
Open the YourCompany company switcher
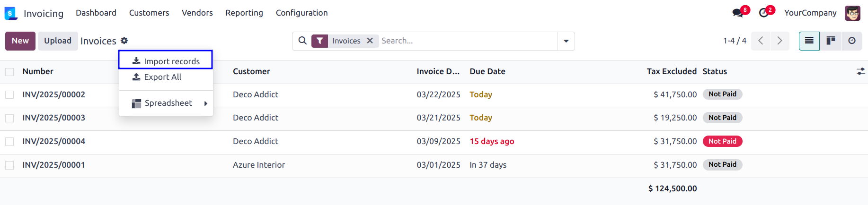point(810,13)
